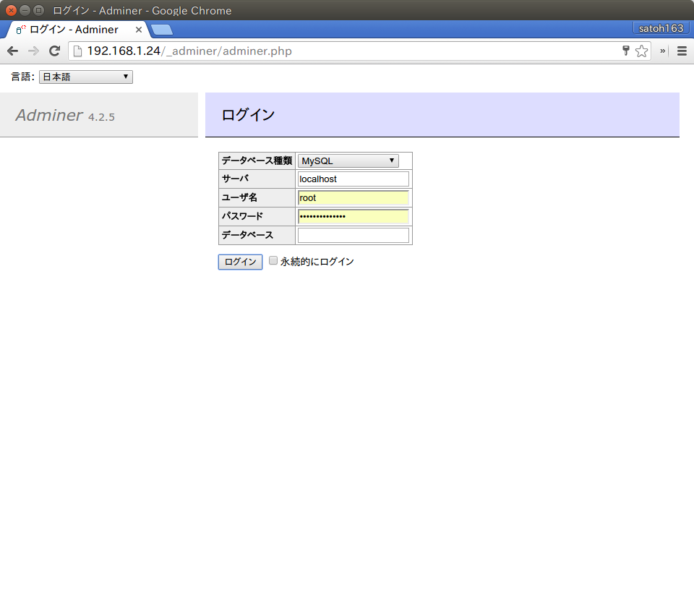Close the Chrome window
This screenshot has height=616, width=694.
[x=11, y=10]
